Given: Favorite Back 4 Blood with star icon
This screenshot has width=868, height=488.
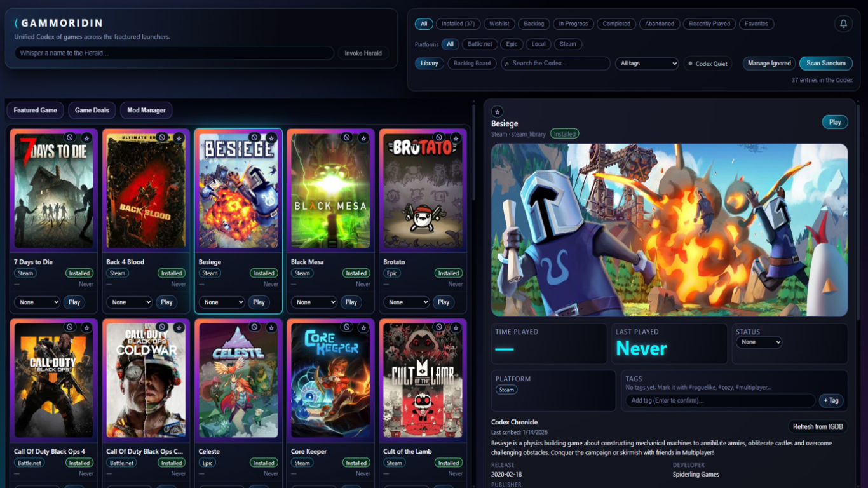Looking at the screenshot, I should pyautogui.click(x=179, y=138).
